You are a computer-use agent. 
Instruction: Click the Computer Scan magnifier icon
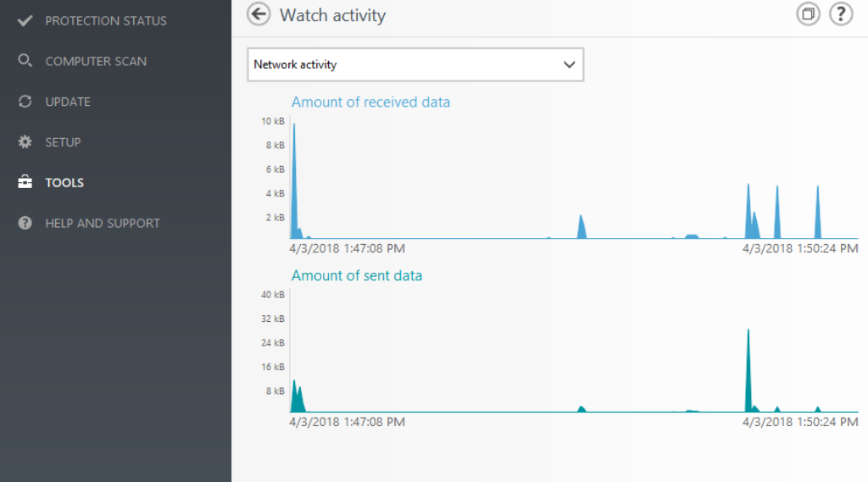tap(25, 61)
